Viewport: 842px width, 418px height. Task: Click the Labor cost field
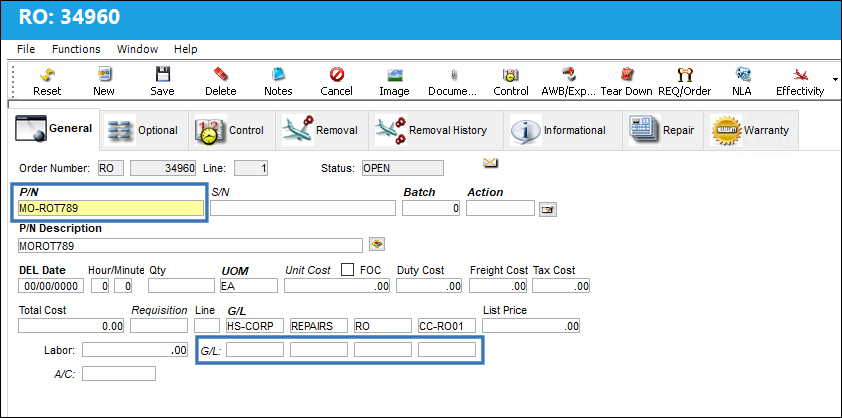pyautogui.click(x=135, y=350)
